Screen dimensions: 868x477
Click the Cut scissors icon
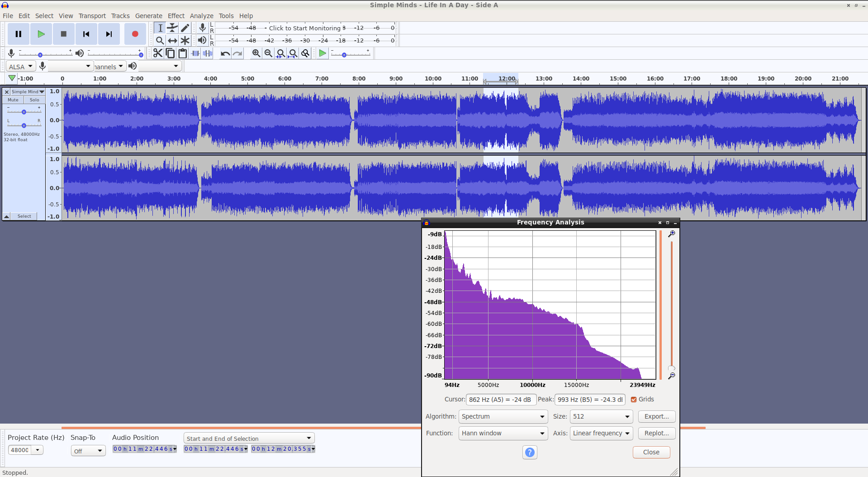158,53
